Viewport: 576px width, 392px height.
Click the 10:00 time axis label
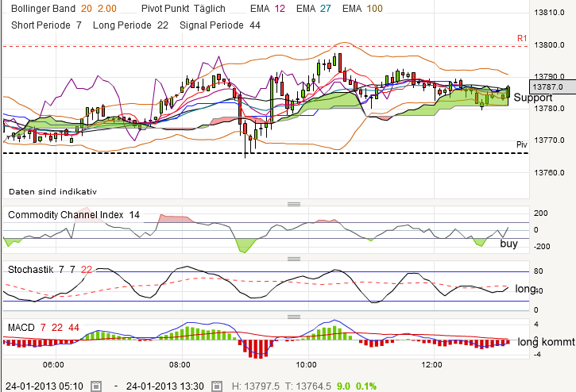click(306, 365)
